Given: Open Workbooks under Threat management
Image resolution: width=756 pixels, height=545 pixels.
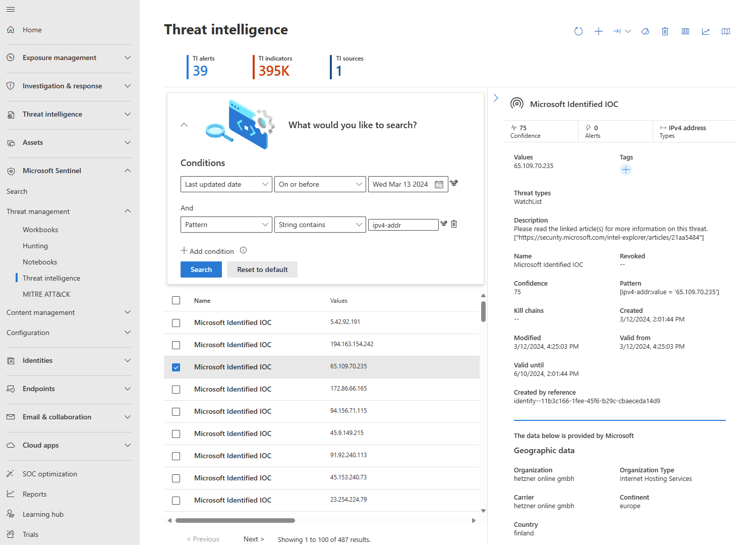Looking at the screenshot, I should click(40, 230).
